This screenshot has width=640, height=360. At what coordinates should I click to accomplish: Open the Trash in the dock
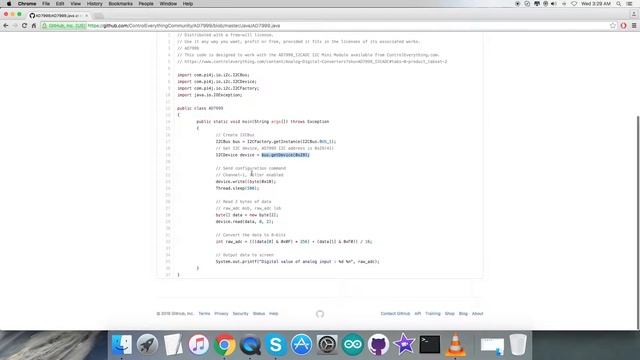pyautogui.click(x=518, y=345)
